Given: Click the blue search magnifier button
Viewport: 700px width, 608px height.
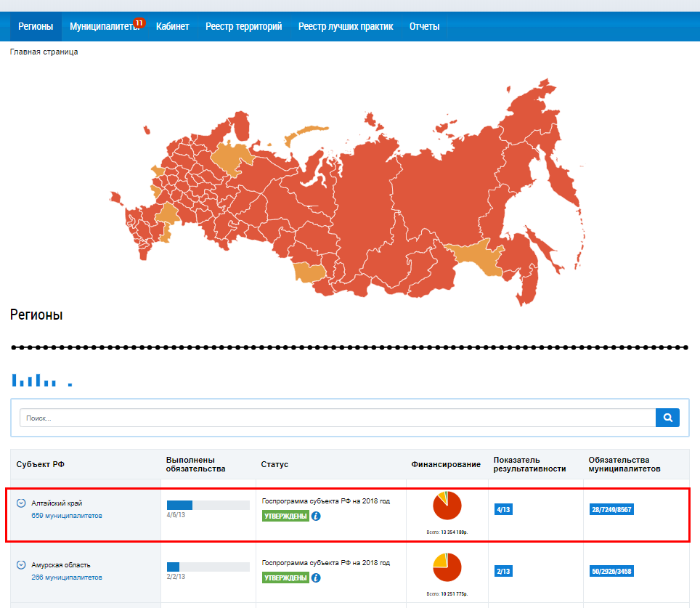Looking at the screenshot, I should (x=667, y=418).
